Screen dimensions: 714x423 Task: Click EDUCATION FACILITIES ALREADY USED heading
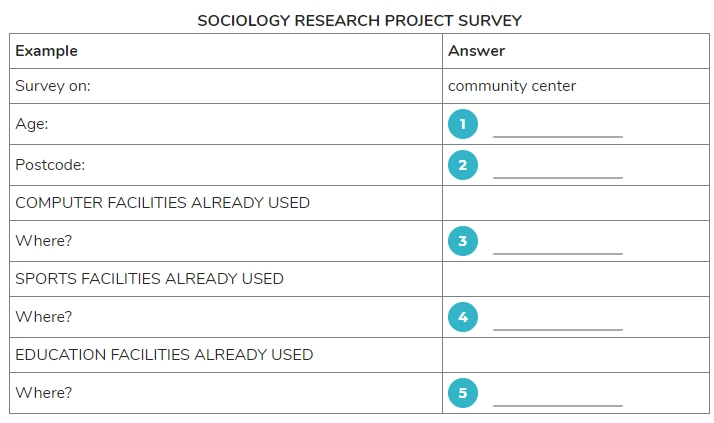pos(164,355)
